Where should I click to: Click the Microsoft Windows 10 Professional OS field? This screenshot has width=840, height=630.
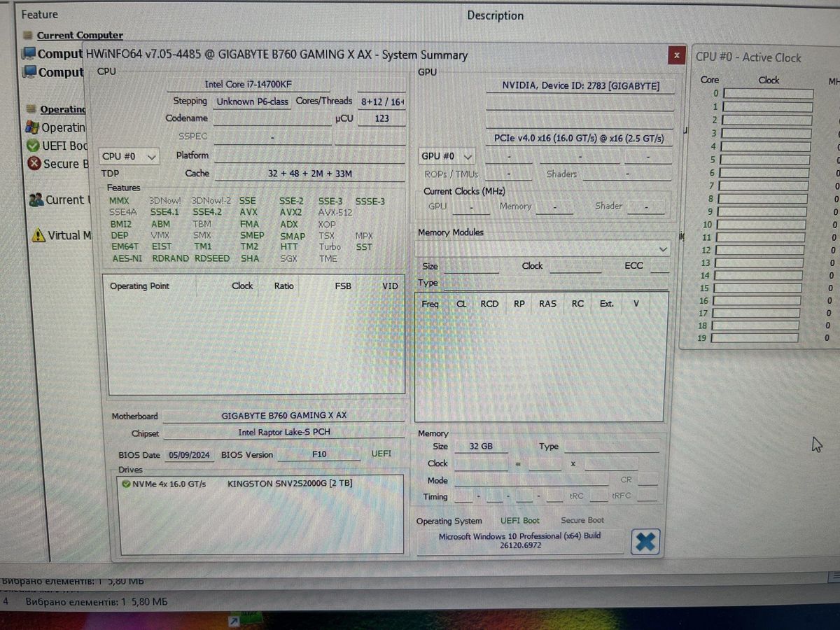point(519,540)
